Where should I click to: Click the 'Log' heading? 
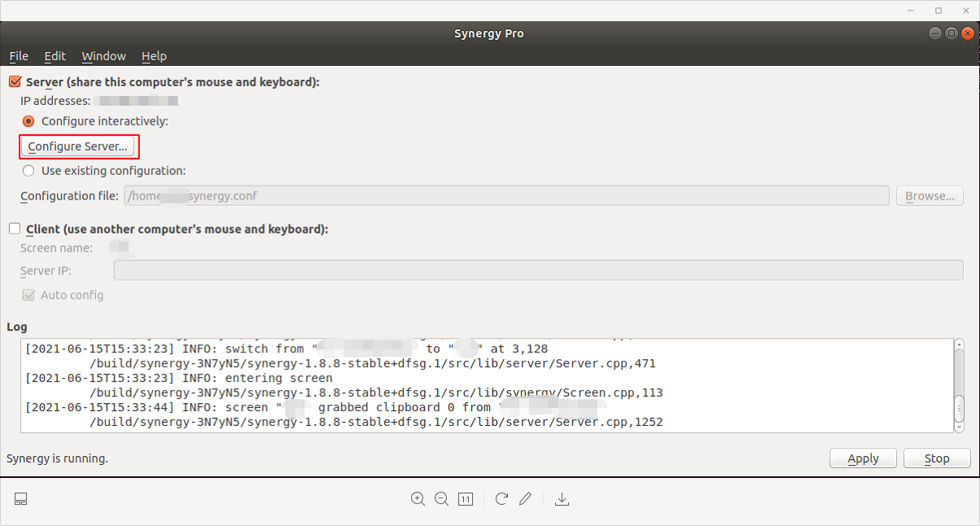click(x=17, y=327)
